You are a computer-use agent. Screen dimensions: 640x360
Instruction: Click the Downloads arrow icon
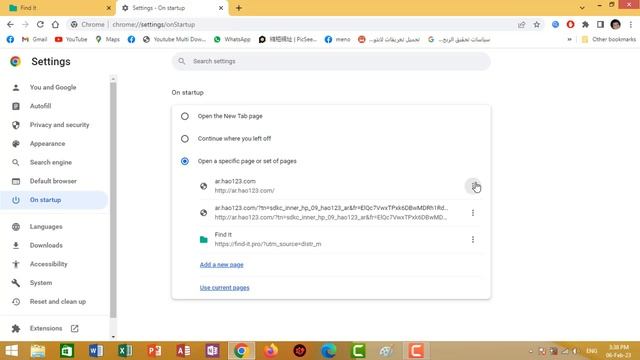(x=16, y=245)
